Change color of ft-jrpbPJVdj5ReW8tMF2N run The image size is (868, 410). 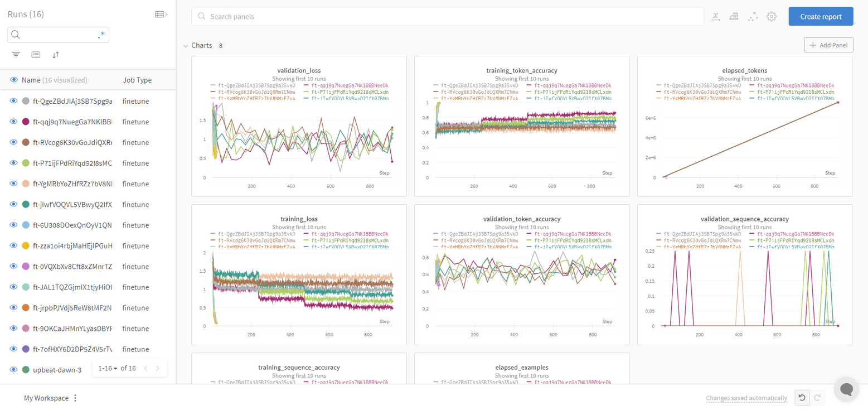coord(26,307)
